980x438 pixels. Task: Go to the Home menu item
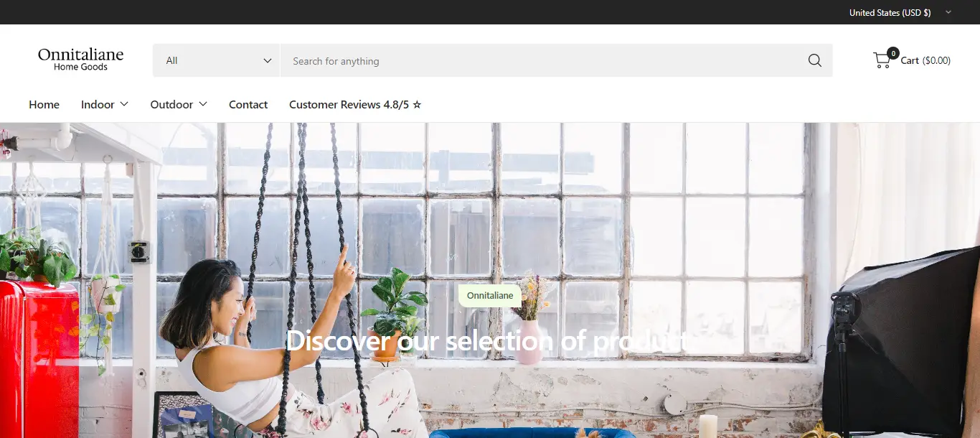(x=44, y=104)
